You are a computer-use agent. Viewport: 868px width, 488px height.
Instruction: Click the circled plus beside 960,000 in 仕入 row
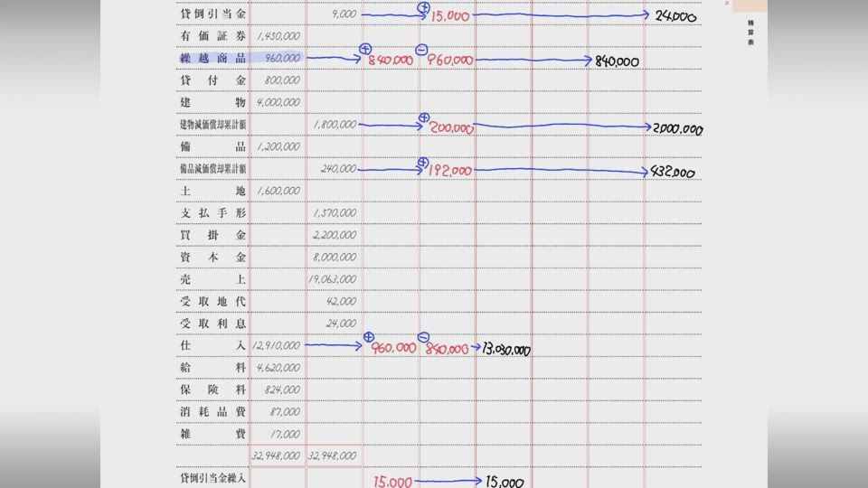[x=368, y=337]
